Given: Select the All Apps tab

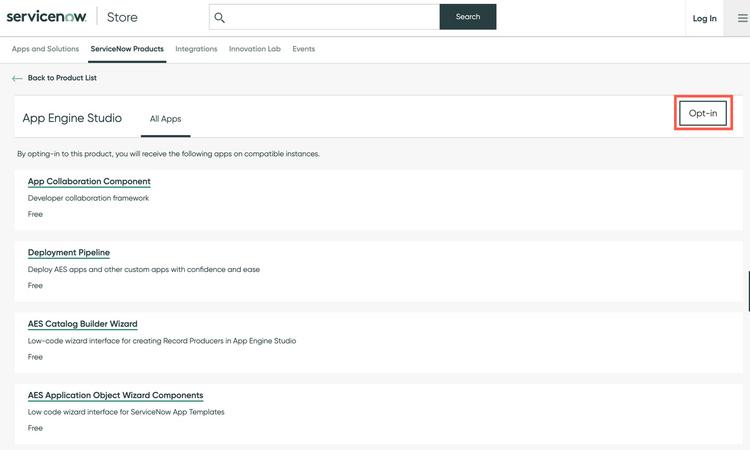Looking at the screenshot, I should coord(165,119).
